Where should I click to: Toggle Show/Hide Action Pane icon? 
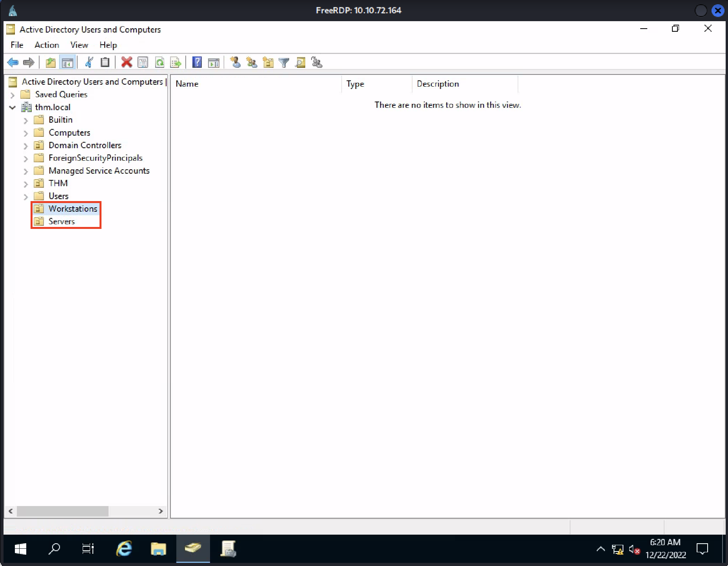coord(214,62)
